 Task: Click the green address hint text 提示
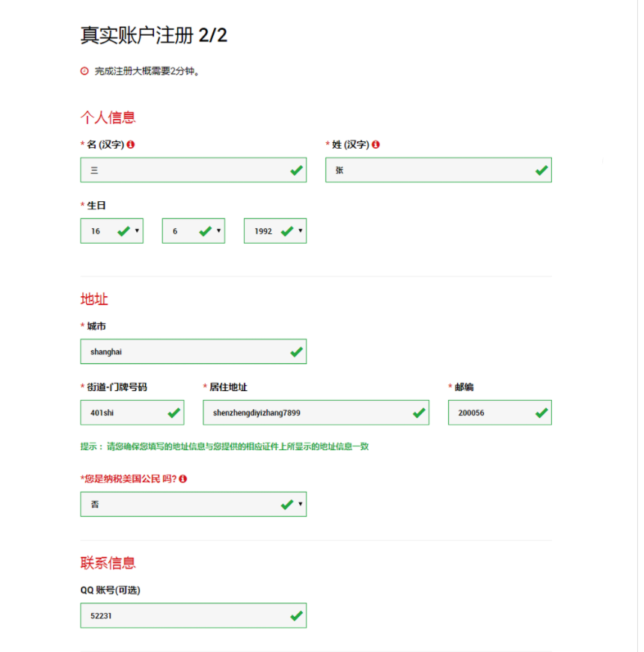[224, 446]
